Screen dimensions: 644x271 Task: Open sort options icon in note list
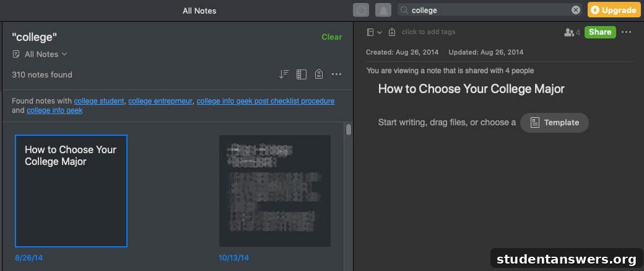click(284, 74)
